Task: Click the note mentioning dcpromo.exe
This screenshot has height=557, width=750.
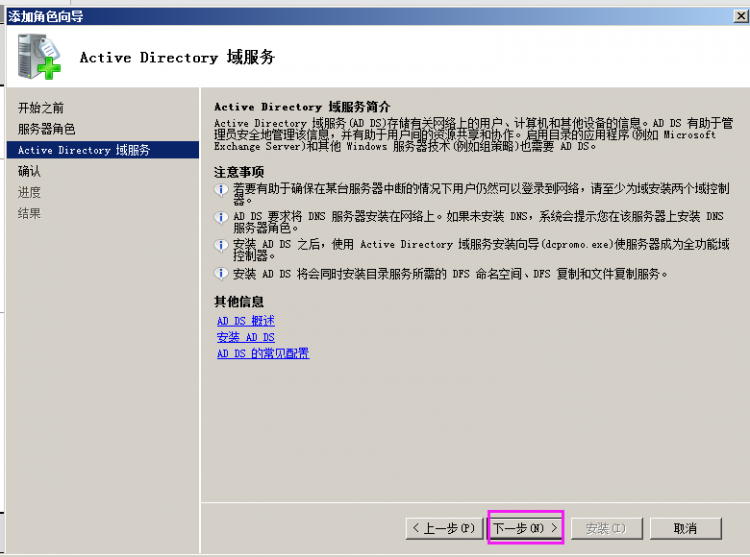Action: pyautogui.click(x=481, y=250)
